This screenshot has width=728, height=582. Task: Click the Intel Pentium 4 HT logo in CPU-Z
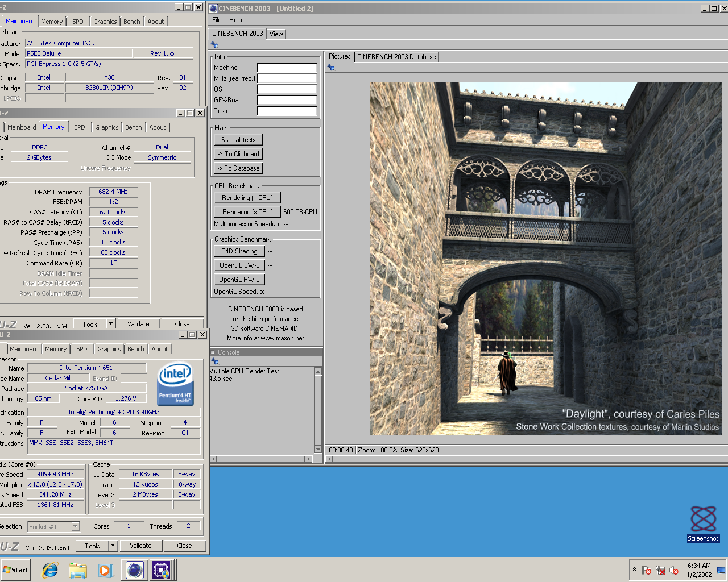[175, 384]
